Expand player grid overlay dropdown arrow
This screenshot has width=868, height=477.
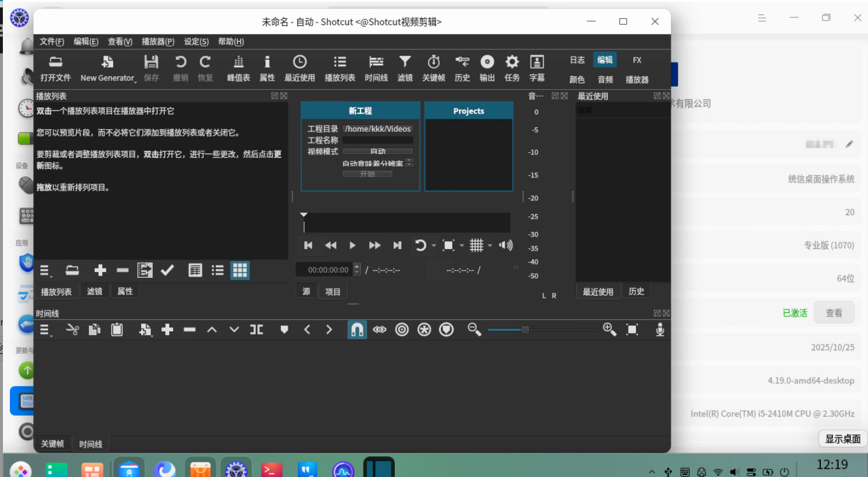click(x=490, y=246)
